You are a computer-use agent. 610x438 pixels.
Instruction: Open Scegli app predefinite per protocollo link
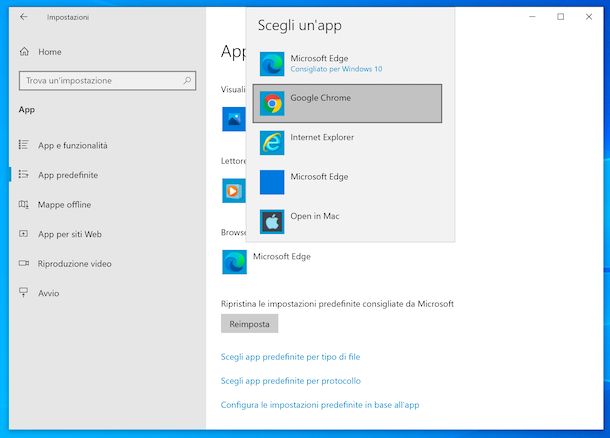point(290,381)
